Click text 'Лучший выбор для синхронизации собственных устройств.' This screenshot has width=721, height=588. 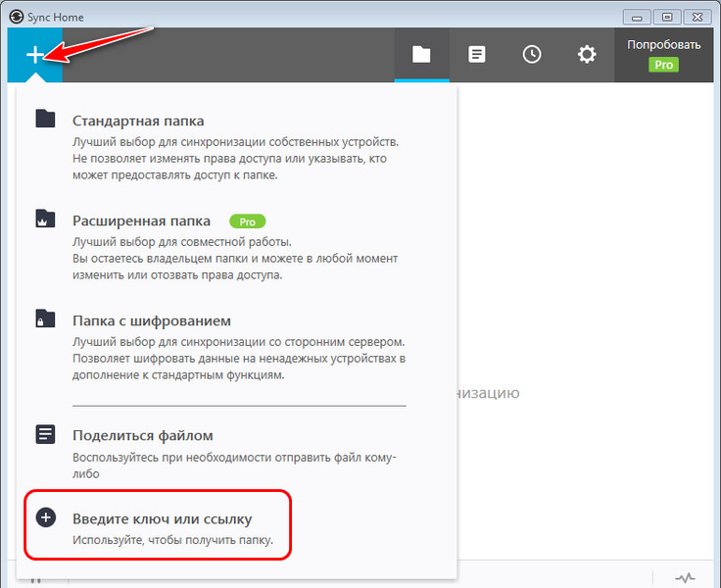pyautogui.click(x=235, y=142)
